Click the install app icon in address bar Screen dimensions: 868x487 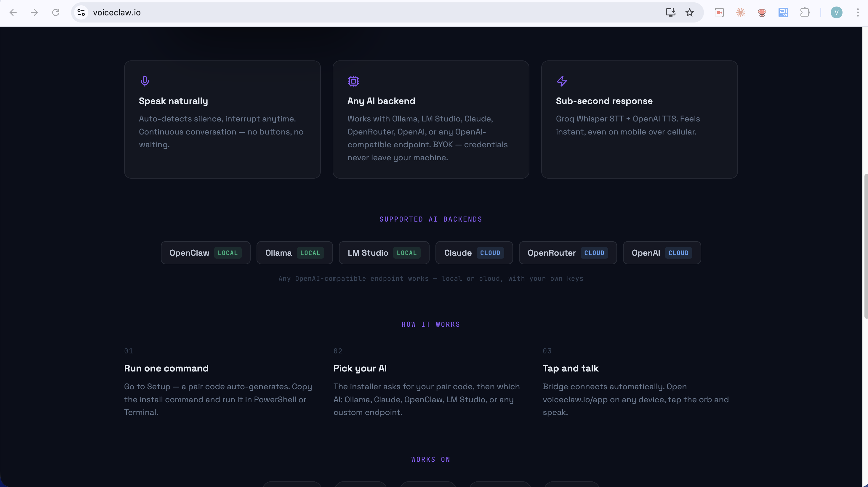[x=670, y=12]
